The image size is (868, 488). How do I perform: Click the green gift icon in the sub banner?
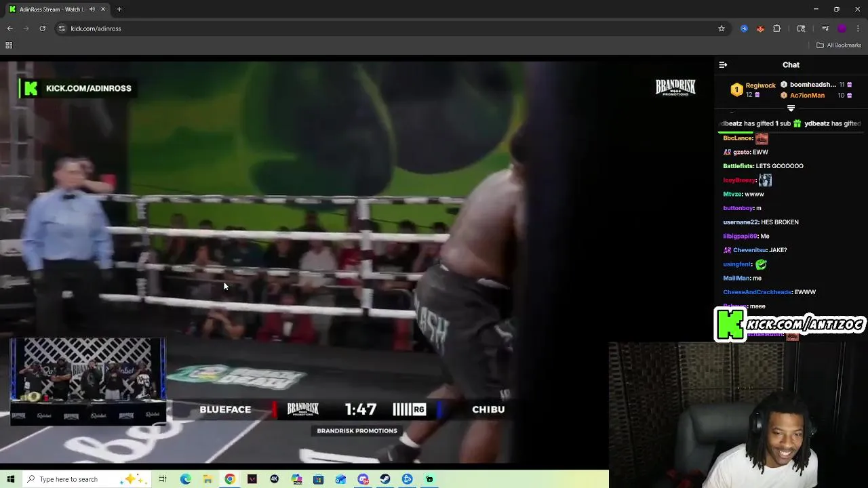797,123
